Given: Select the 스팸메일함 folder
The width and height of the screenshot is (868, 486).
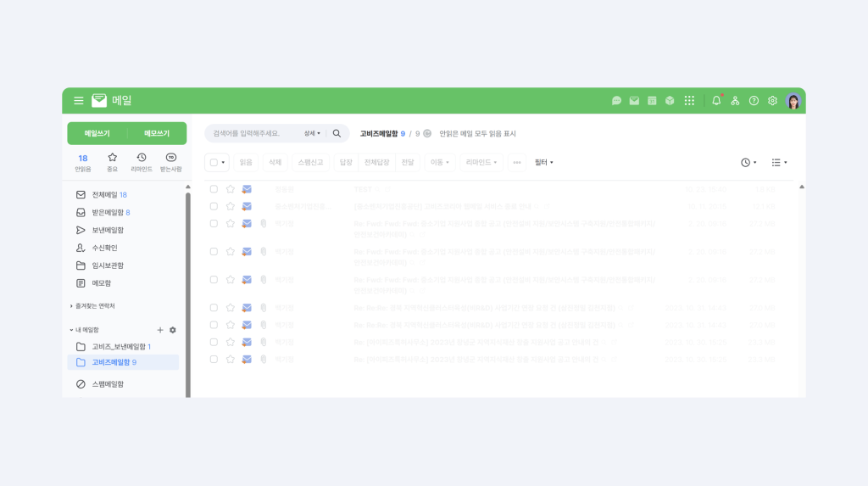Looking at the screenshot, I should coord(107,384).
